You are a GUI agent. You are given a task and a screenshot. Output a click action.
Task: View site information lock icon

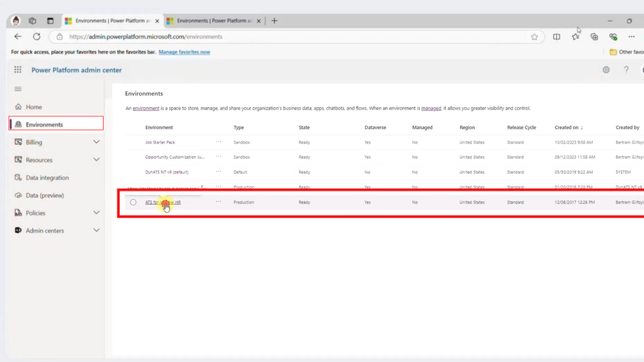click(59, 37)
